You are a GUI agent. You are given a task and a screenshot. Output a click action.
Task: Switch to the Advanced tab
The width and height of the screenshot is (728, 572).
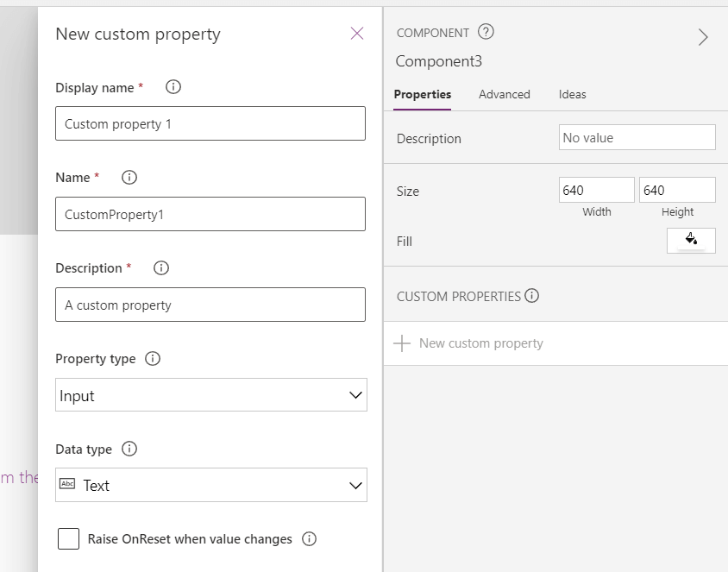(505, 94)
